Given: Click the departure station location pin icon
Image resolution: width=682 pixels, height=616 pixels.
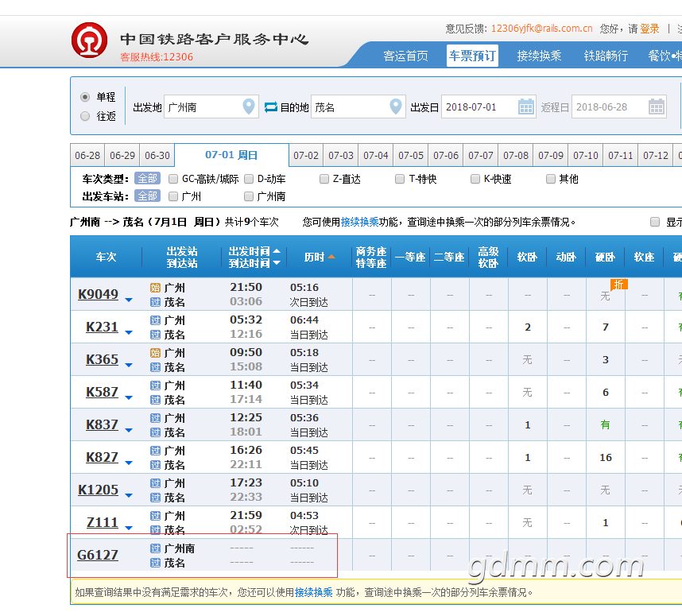Looking at the screenshot, I should pos(249,107).
